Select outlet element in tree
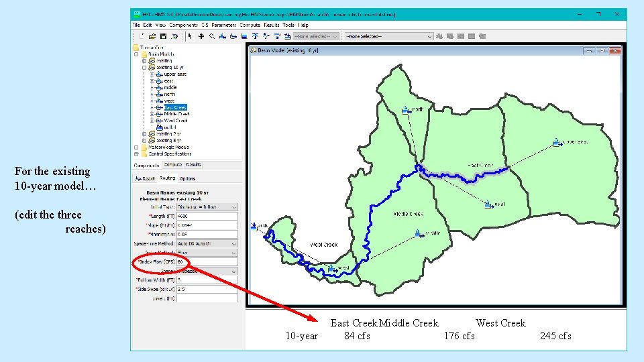644x362 pixels. (170, 127)
